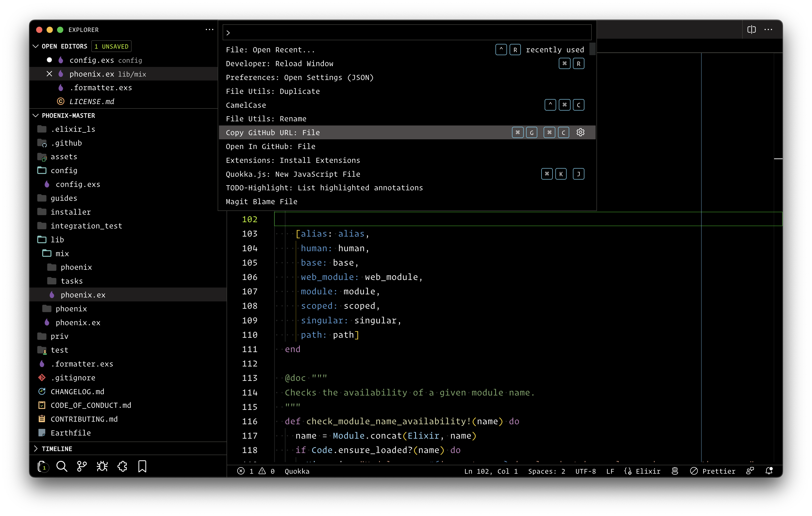812x516 pixels.
Task: Click UTF-8 encoding in status bar
Action: pos(585,471)
